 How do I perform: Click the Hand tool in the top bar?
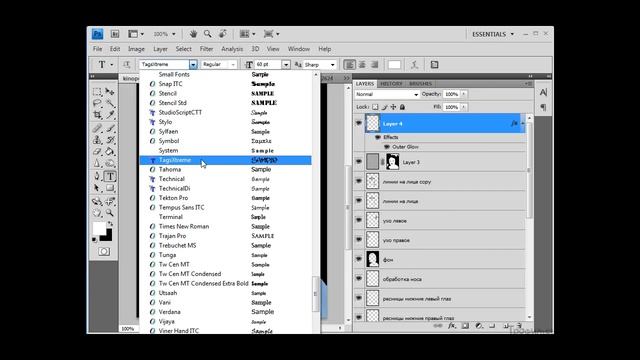193,34
